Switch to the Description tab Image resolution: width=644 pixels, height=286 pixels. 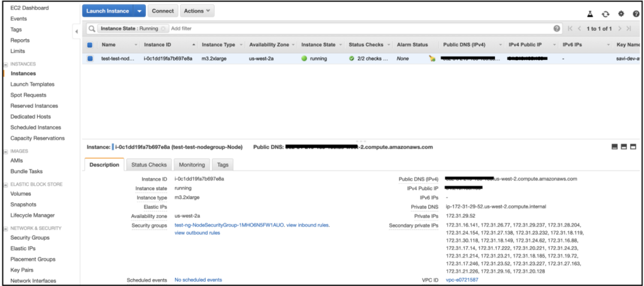pyautogui.click(x=104, y=164)
